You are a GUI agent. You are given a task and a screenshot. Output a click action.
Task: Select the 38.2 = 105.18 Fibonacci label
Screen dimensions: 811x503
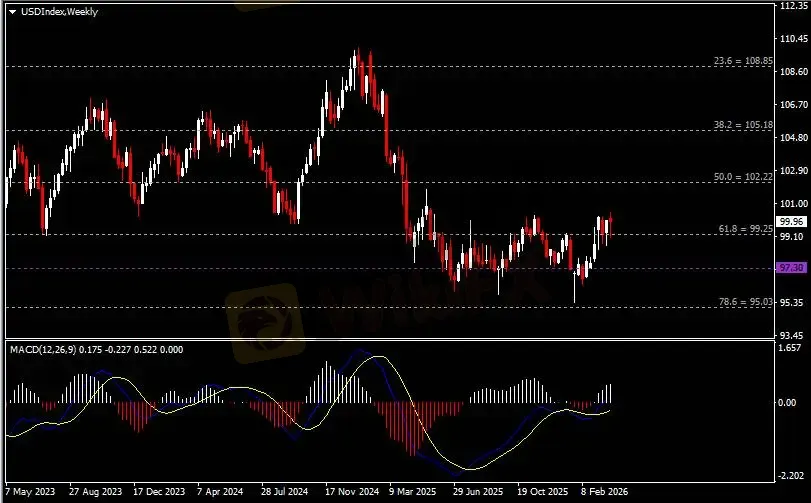coord(743,125)
